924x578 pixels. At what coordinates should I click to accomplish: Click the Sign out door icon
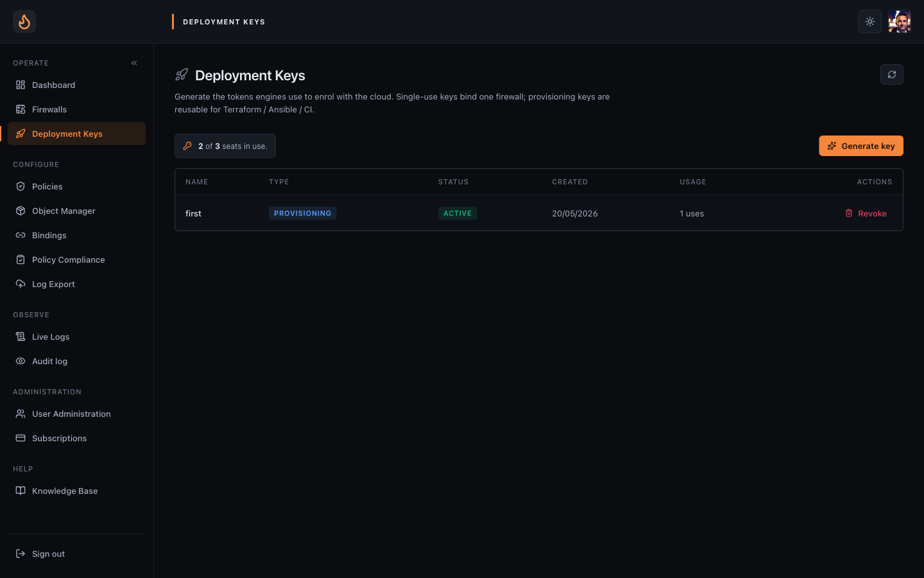[21, 554]
